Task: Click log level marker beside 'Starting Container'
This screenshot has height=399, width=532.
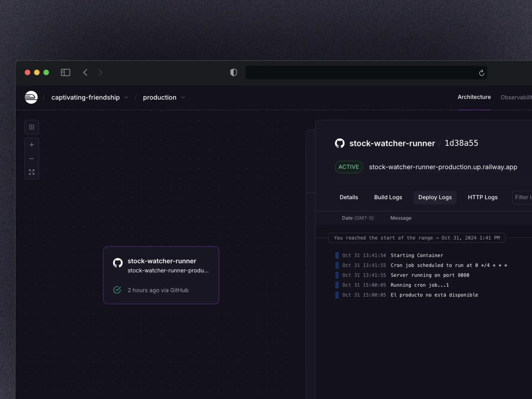Action: [337, 255]
